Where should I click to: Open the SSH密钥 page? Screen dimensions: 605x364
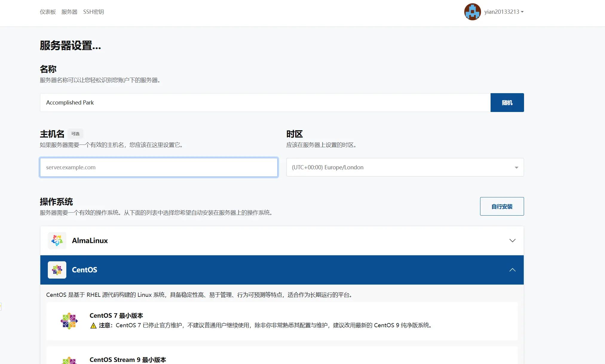point(94,12)
